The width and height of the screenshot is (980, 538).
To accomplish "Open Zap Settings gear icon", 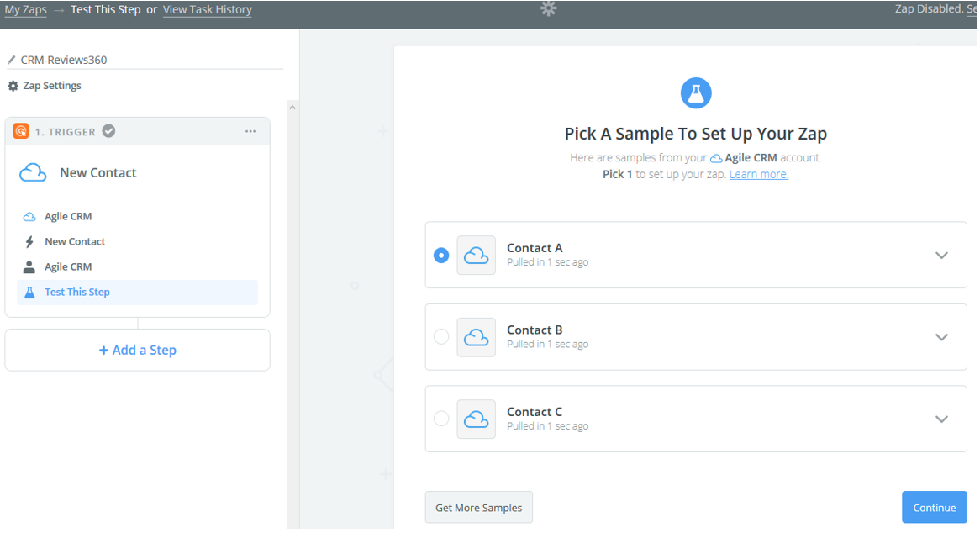I will click(x=13, y=86).
